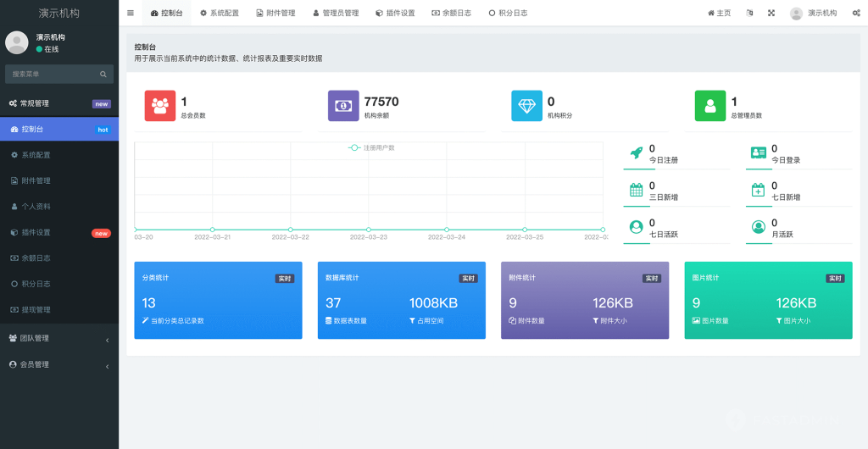Expand the 会员管理 sidebar group

tap(59, 364)
